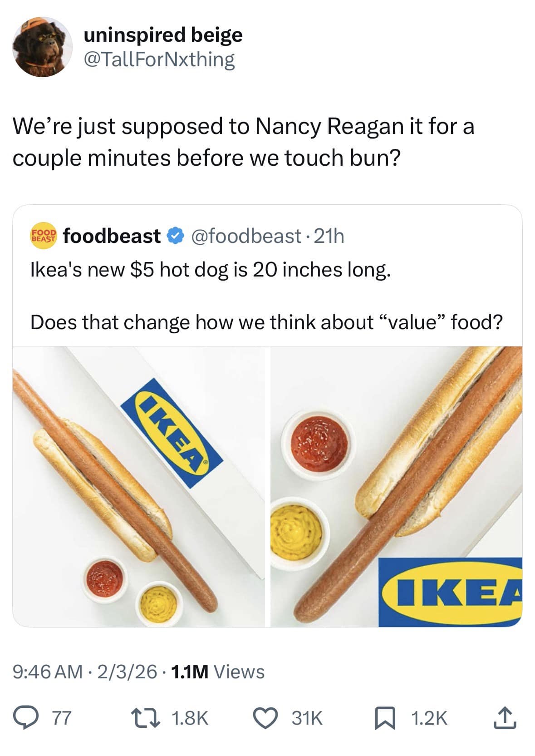Click the 31K likes count
The width and height of the screenshot is (535, 756).
307,718
